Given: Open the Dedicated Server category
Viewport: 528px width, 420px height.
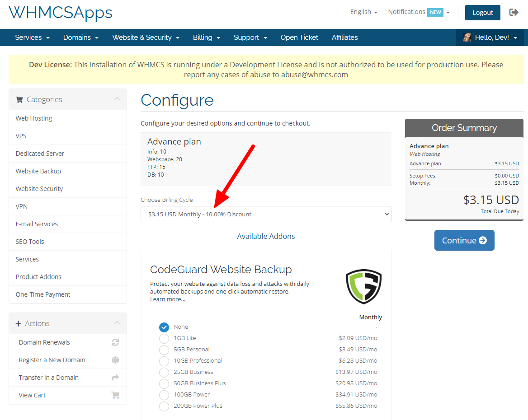Looking at the screenshot, I should (68, 154).
